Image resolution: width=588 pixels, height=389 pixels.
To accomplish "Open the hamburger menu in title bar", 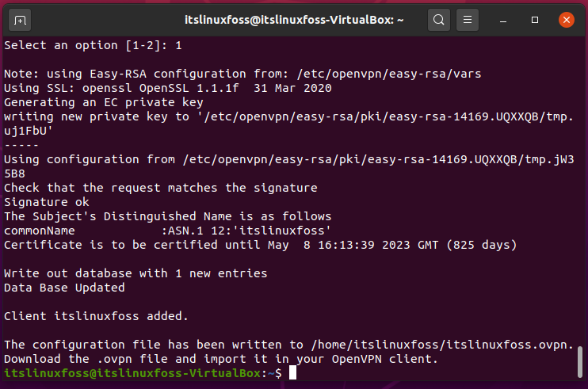I will pos(468,20).
